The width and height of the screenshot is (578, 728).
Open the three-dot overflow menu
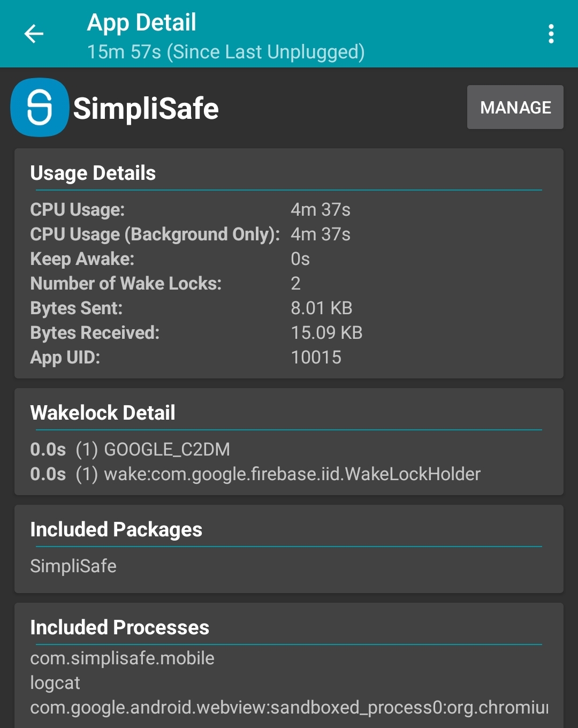[551, 34]
